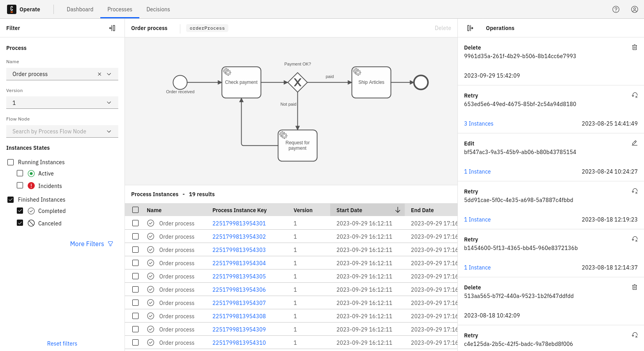Click the retry icon for operation 653ed5e6
The image size is (644, 351).
pos(635,96)
